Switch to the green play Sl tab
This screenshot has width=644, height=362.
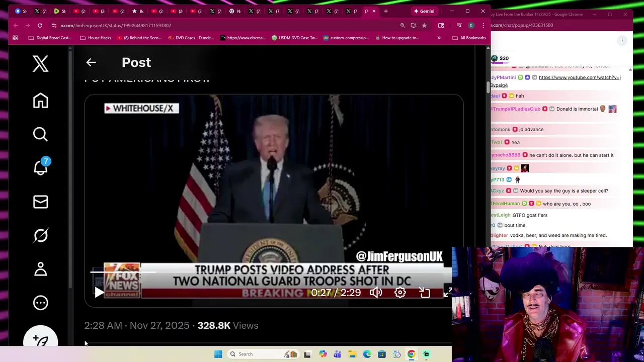point(60,11)
